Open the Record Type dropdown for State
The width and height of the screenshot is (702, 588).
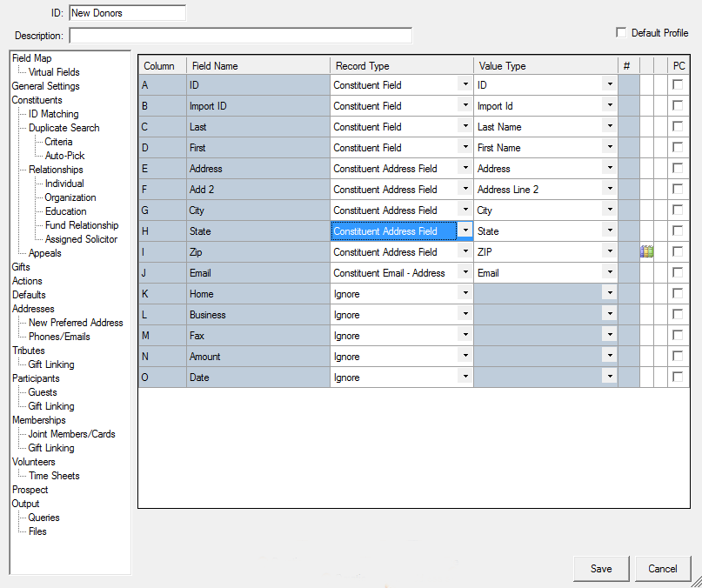coord(465,231)
